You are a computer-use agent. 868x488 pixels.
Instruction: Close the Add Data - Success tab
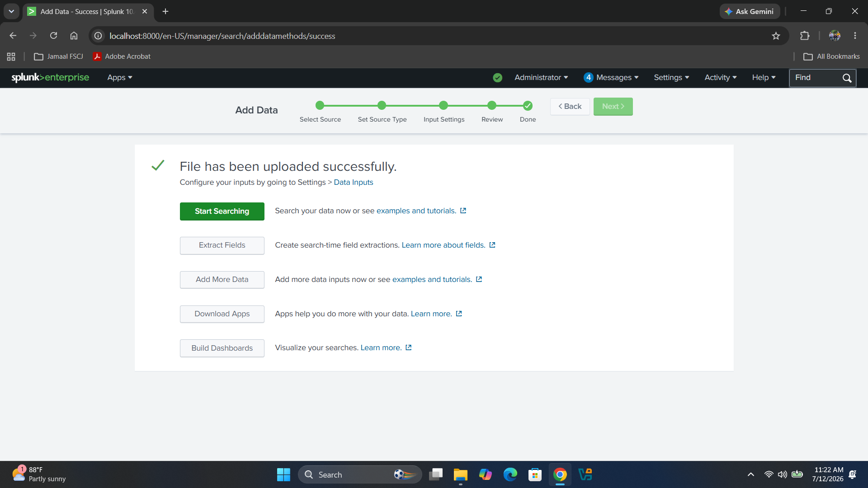(x=145, y=11)
